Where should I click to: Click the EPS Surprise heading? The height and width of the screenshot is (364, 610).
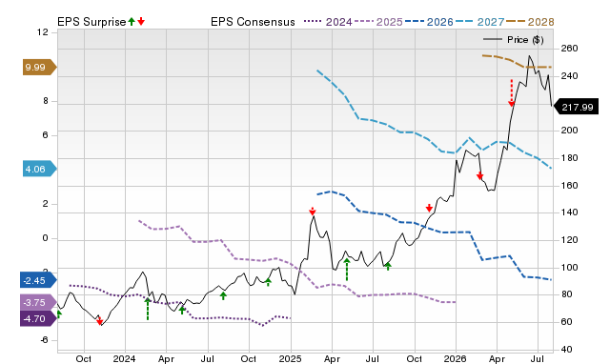coord(91,22)
